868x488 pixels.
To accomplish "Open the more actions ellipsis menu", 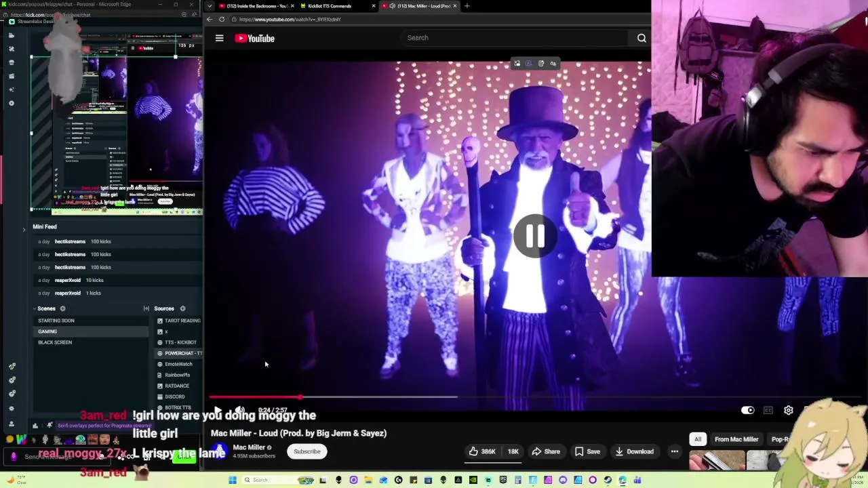I will [674, 451].
